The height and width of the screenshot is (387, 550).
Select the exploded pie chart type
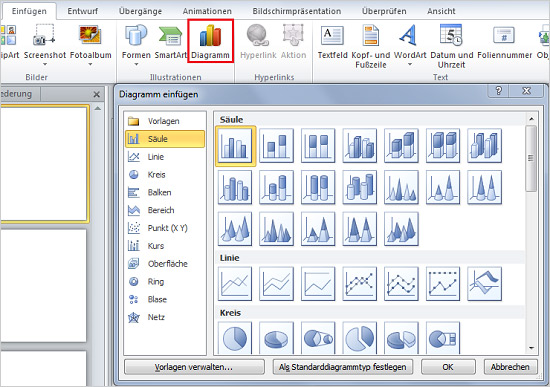tap(360, 338)
